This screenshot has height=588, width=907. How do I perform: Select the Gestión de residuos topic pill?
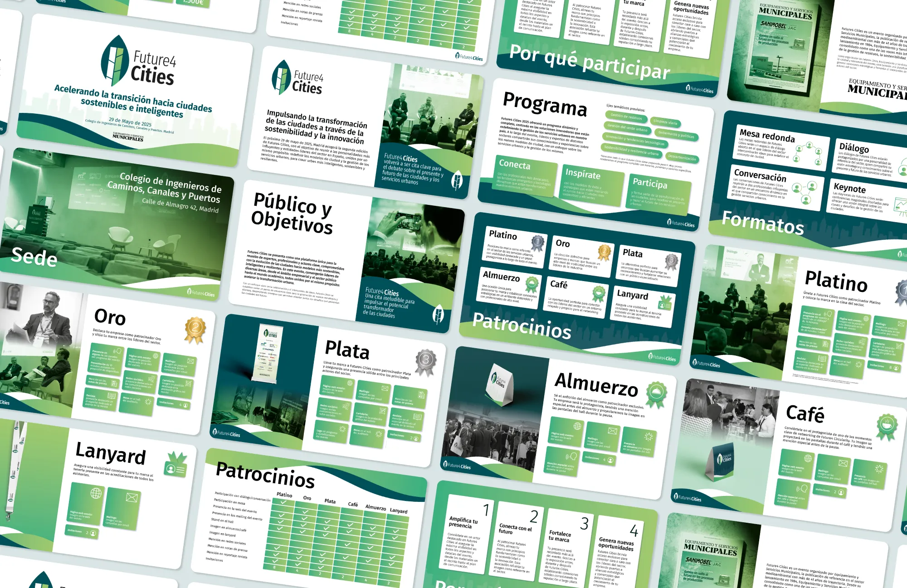pos(626,117)
